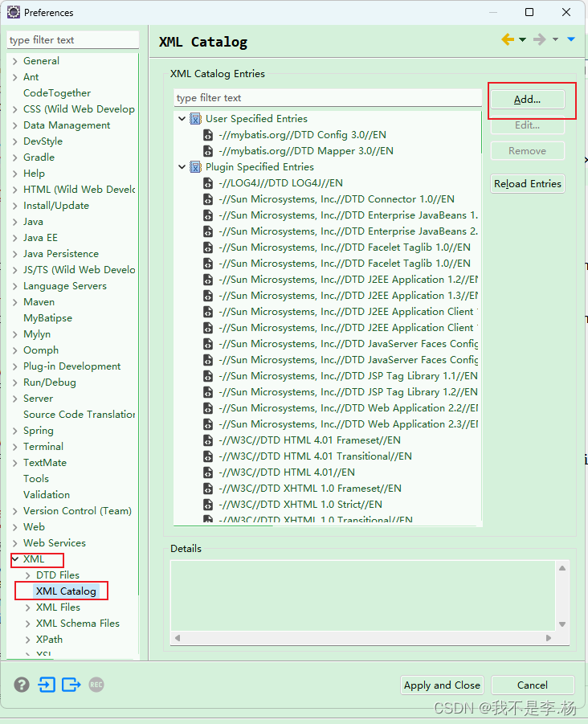Select the -//mybatis.org//DTD Config 3.0//EN entry
588x724 pixels.
point(302,135)
